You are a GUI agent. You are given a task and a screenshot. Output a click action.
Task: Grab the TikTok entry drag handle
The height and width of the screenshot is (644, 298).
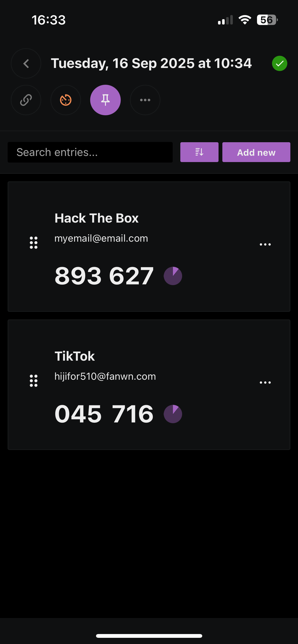pos(34,381)
